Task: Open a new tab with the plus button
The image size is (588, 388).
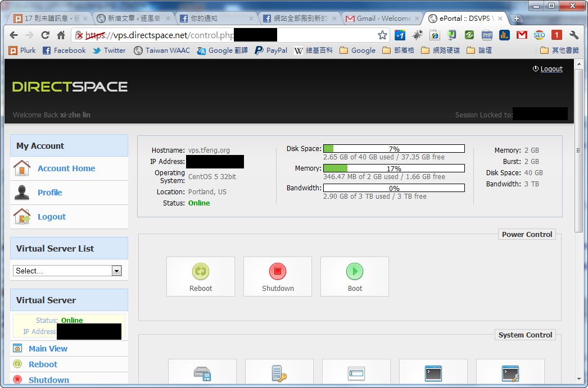Action: click(x=517, y=19)
